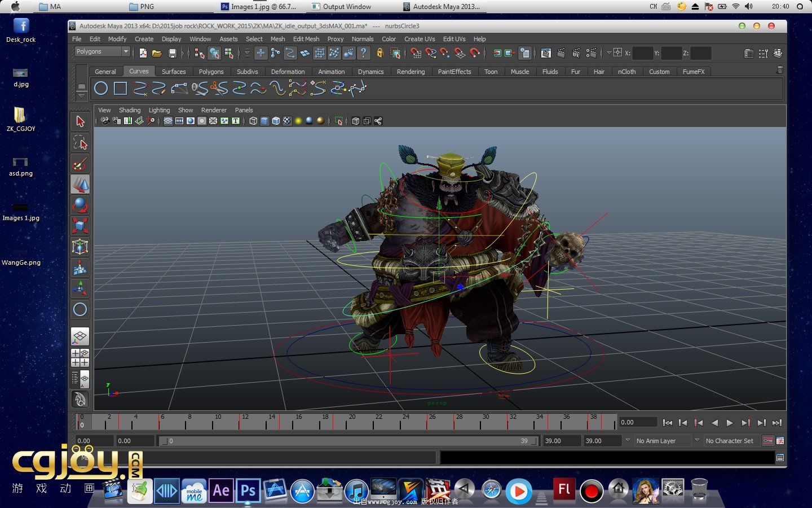The width and height of the screenshot is (812, 508).
Task: Activate the arrow Select tool in toolbox
Action: pyautogui.click(x=80, y=121)
